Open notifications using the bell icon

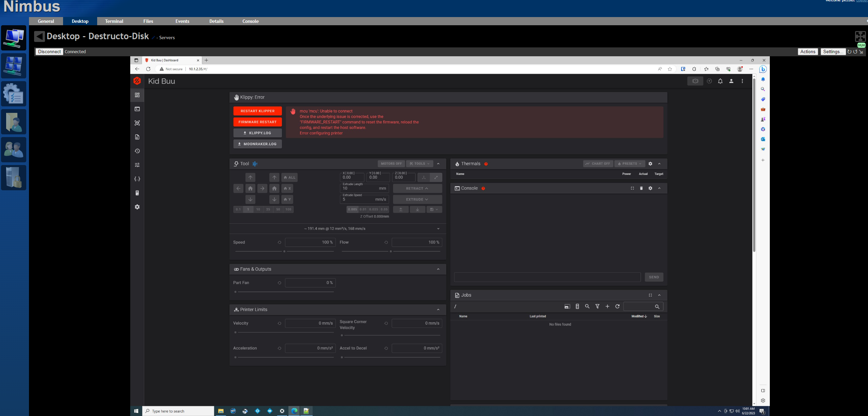pos(720,81)
